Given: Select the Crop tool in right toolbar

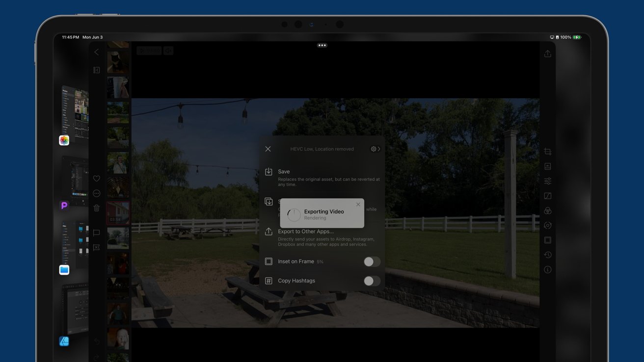Looking at the screenshot, I should pos(548,152).
